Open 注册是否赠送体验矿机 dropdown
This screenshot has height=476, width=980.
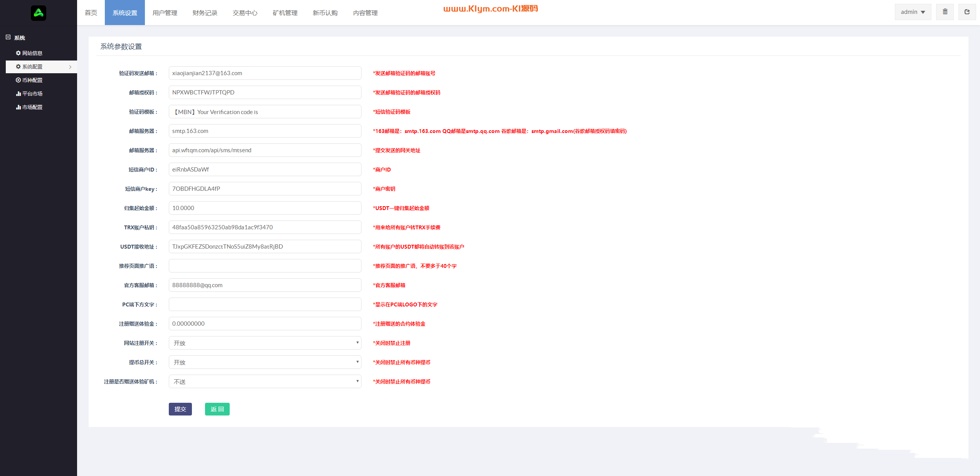265,382
